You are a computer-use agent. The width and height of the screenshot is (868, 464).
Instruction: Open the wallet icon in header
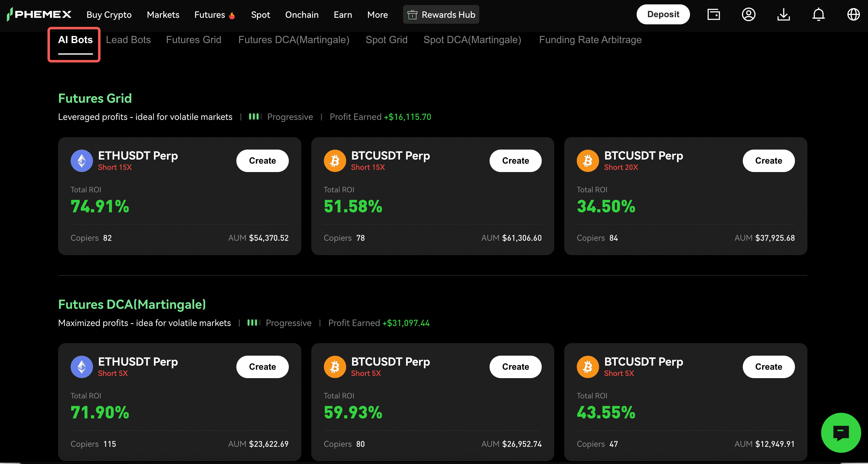coord(713,14)
